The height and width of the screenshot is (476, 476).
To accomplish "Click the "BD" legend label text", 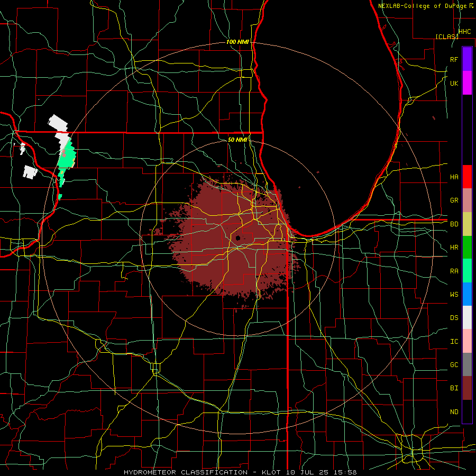I will (x=454, y=224).
